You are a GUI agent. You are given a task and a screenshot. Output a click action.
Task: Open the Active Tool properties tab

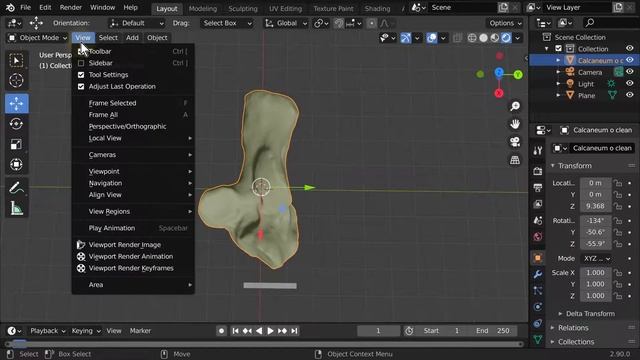(538, 151)
